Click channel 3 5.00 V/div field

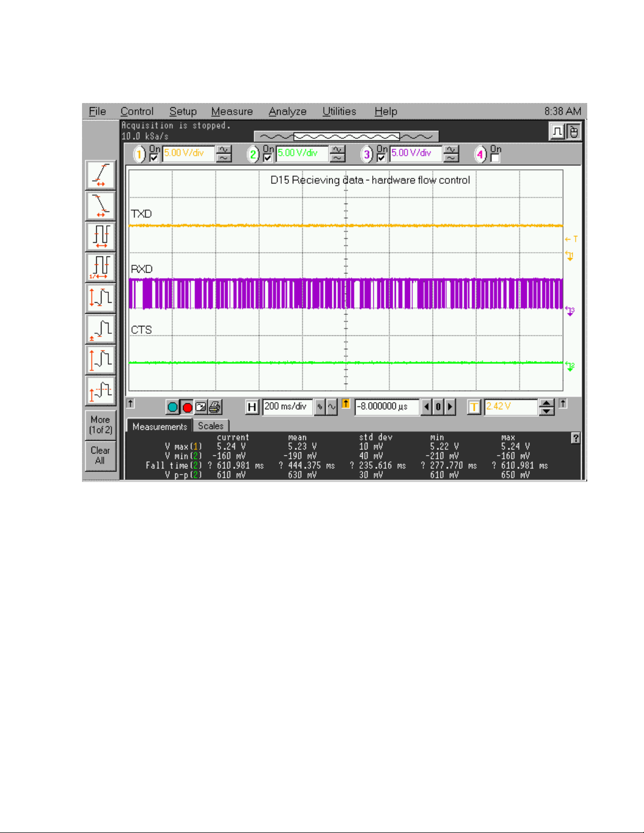415,153
